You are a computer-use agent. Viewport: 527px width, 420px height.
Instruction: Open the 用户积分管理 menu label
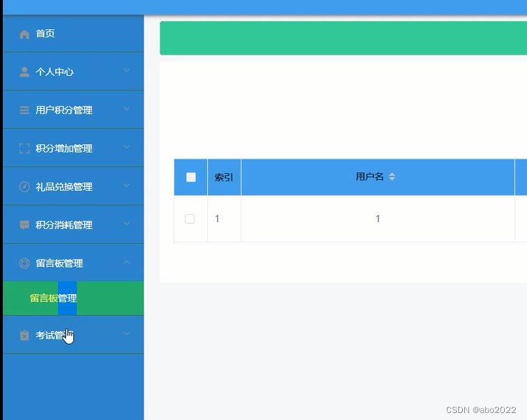[x=64, y=110]
